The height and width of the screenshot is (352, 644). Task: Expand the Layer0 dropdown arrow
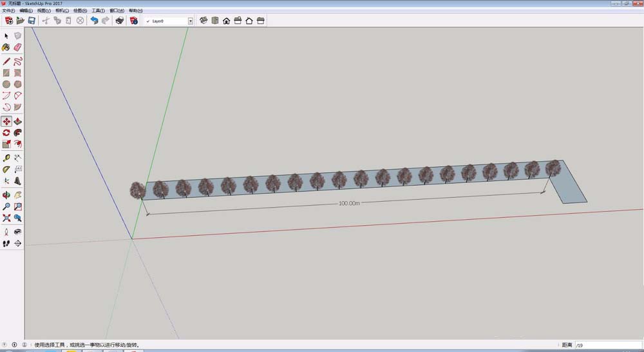point(190,21)
